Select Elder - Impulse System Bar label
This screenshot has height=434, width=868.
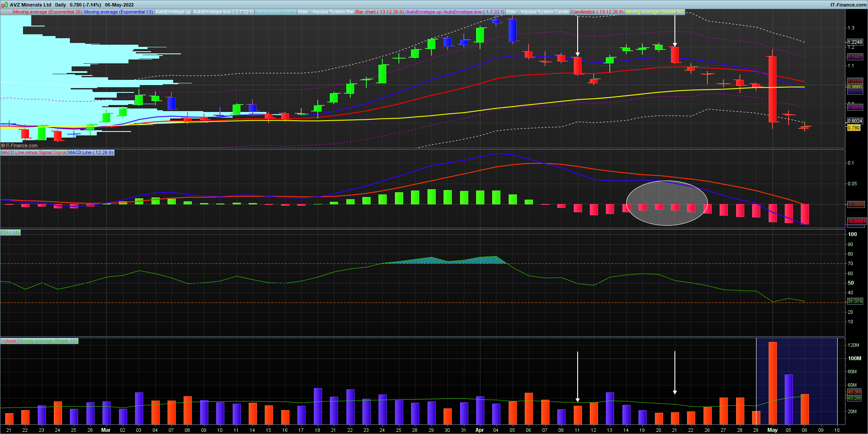point(325,12)
